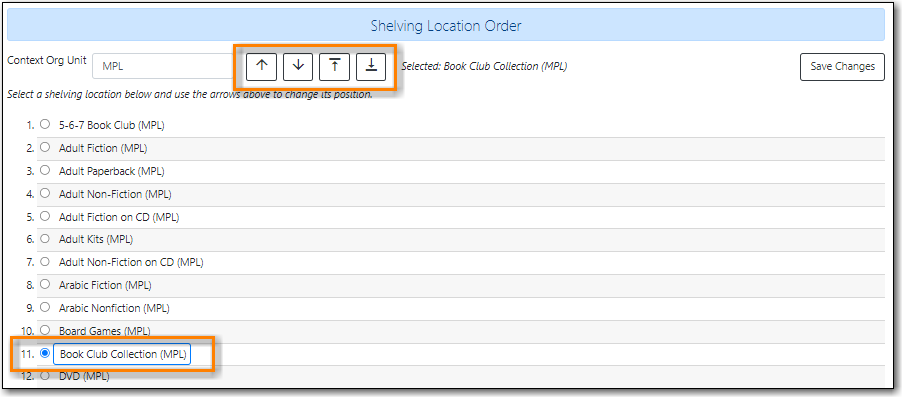
Task: Click the move up arrow button
Action: [x=262, y=66]
